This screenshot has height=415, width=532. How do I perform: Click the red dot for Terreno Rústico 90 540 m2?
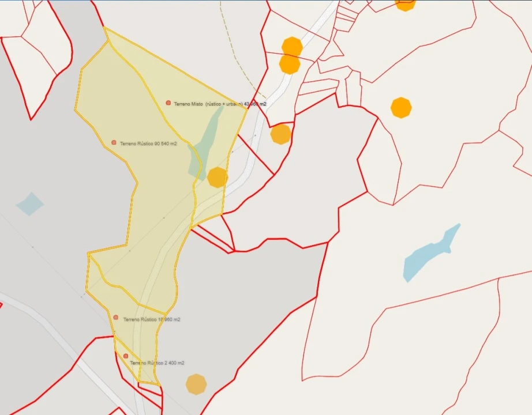[114, 142]
